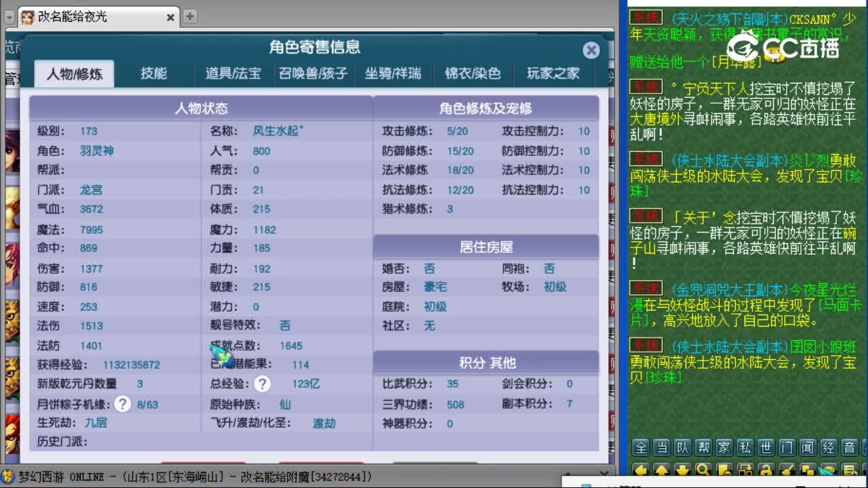Switch to the 玩家之家 tab
This screenshot has width=868, height=488.
[553, 73]
